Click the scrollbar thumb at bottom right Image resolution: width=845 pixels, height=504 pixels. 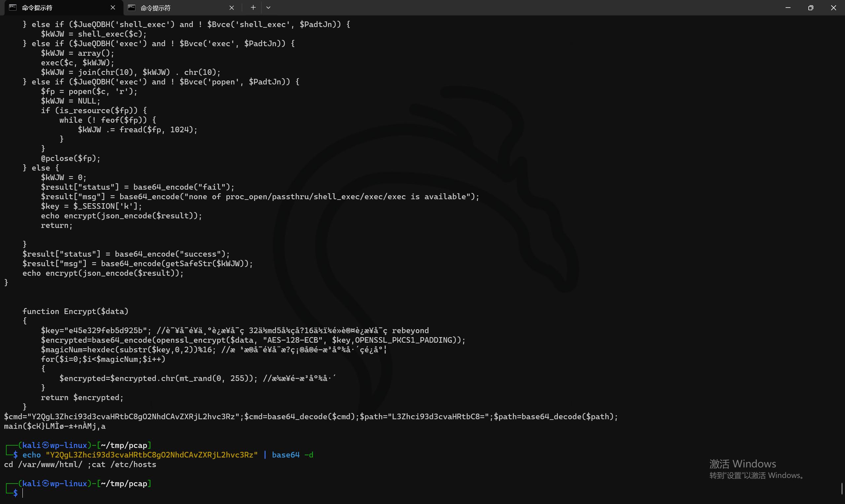point(842,488)
